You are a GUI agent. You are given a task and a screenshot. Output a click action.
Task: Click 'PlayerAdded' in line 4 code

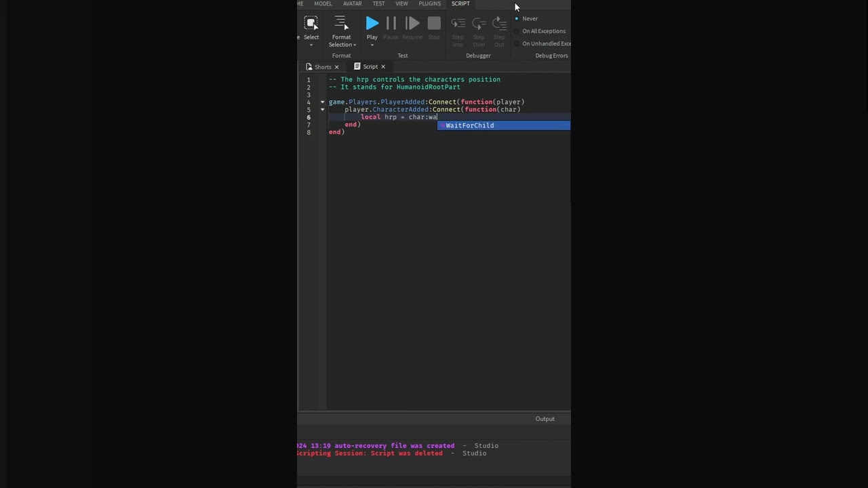point(403,102)
